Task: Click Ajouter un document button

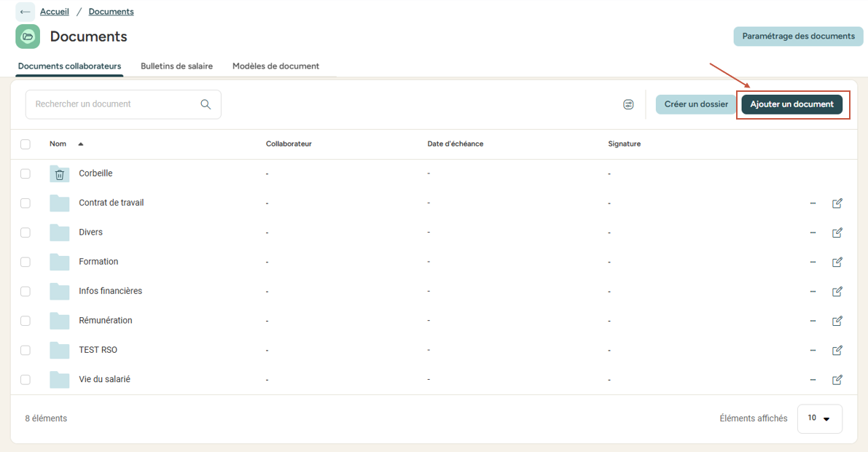Action: coord(791,104)
